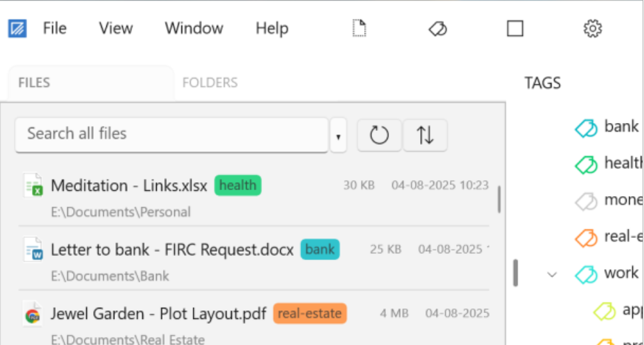Click the Word icon for Letter to bank
Image resolution: width=644 pixels, height=345 pixels.
[33, 250]
